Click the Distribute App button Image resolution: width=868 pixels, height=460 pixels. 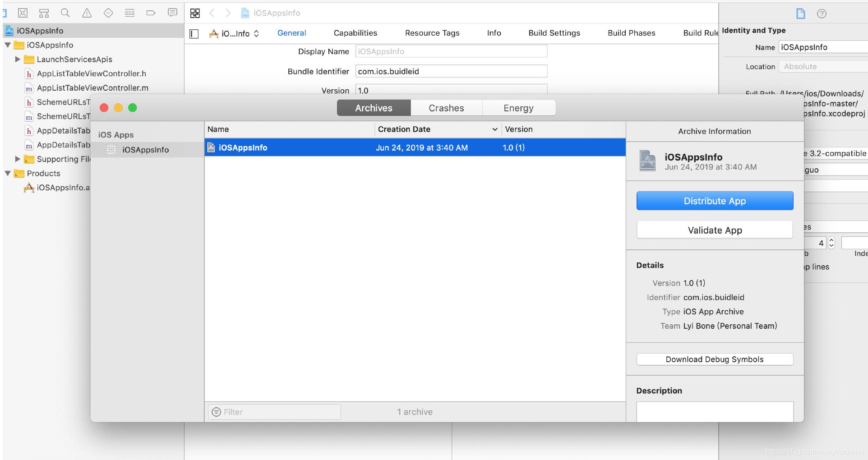[715, 201]
